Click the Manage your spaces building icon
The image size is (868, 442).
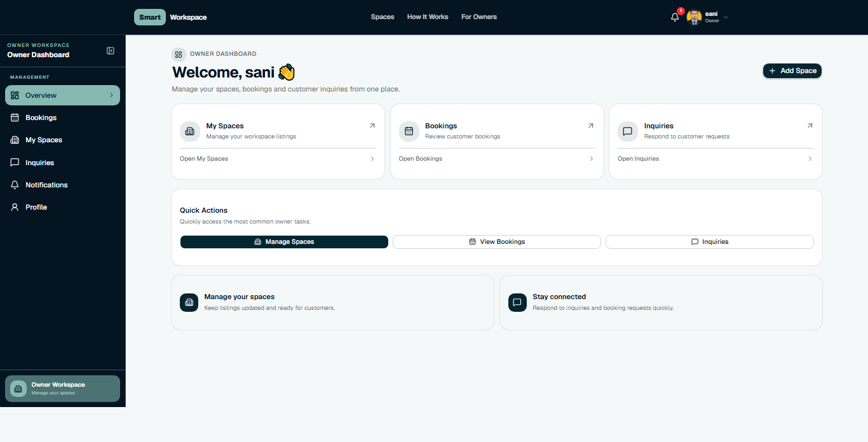coord(189,302)
